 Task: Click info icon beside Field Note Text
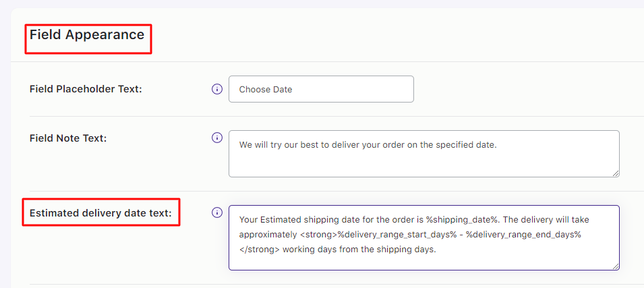(217, 138)
